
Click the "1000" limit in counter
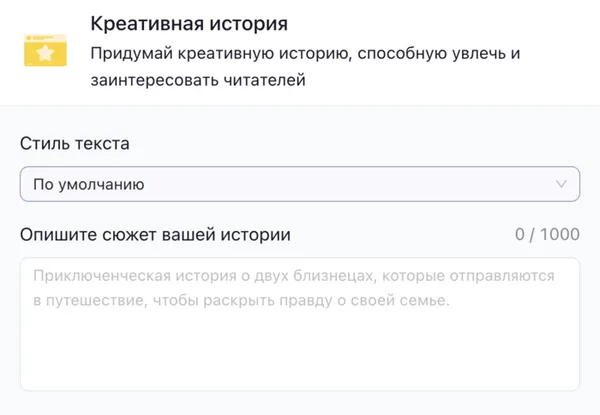pos(560,235)
